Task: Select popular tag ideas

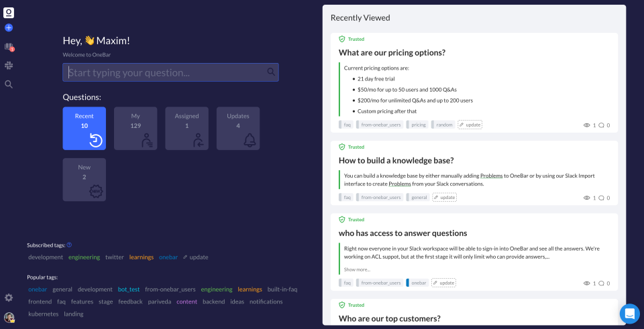Action: coord(237,302)
